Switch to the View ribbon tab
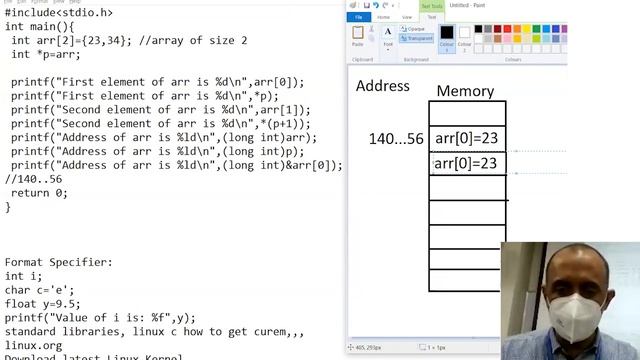This screenshot has width=640, height=360. pyautogui.click(x=407, y=17)
